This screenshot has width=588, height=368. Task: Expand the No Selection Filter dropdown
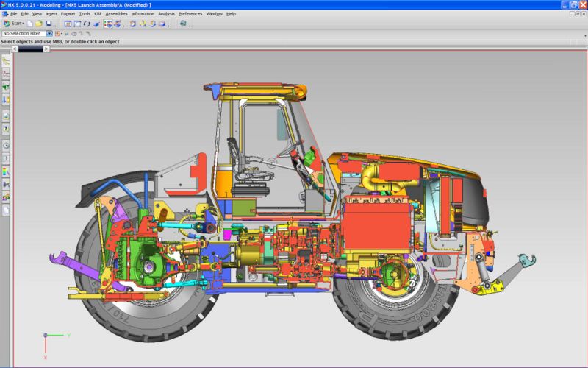49,33
